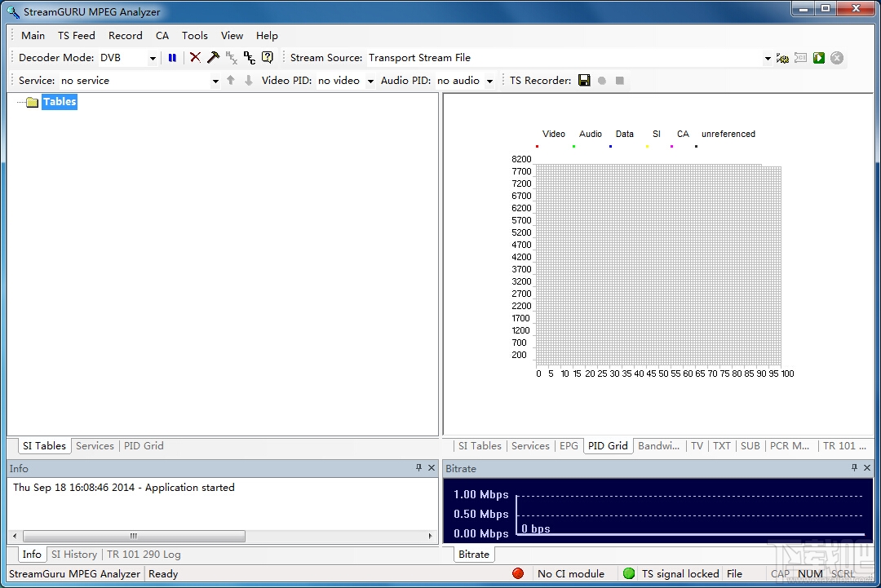Open the Audio PID dropdown

(x=489, y=81)
